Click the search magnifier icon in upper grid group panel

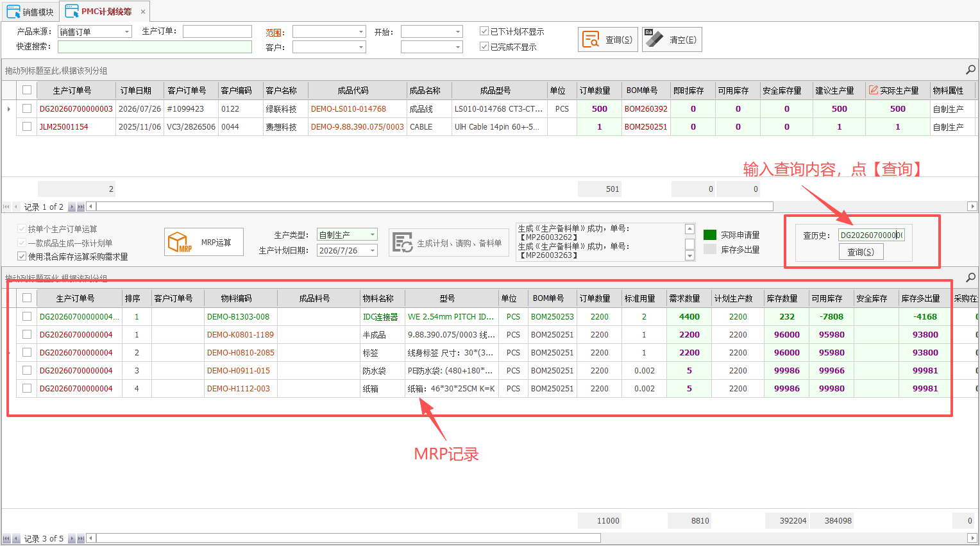pyautogui.click(x=970, y=69)
